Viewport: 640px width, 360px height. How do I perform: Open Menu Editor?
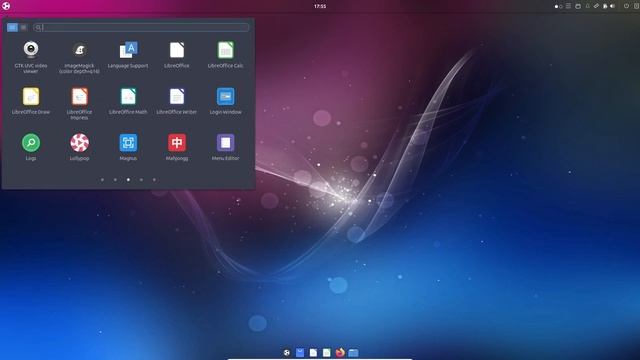point(225,147)
